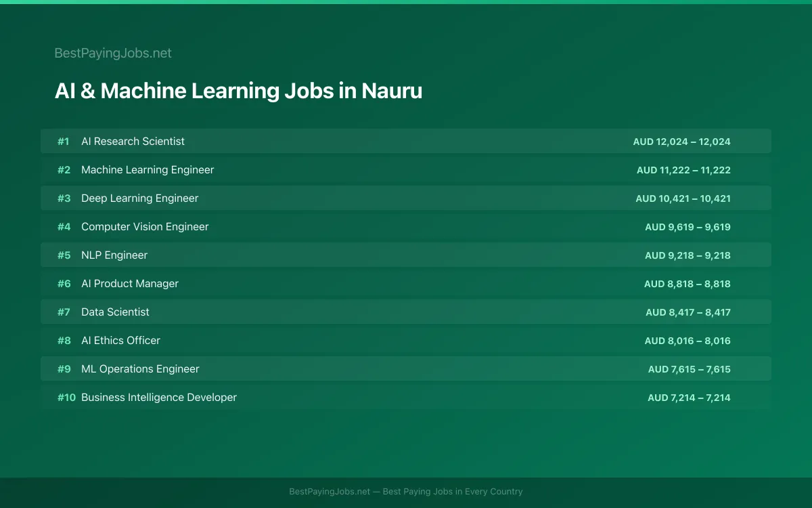The width and height of the screenshot is (812, 508).
Task: Click salary AUD 11,222 – 11,222
Action: [x=683, y=170]
